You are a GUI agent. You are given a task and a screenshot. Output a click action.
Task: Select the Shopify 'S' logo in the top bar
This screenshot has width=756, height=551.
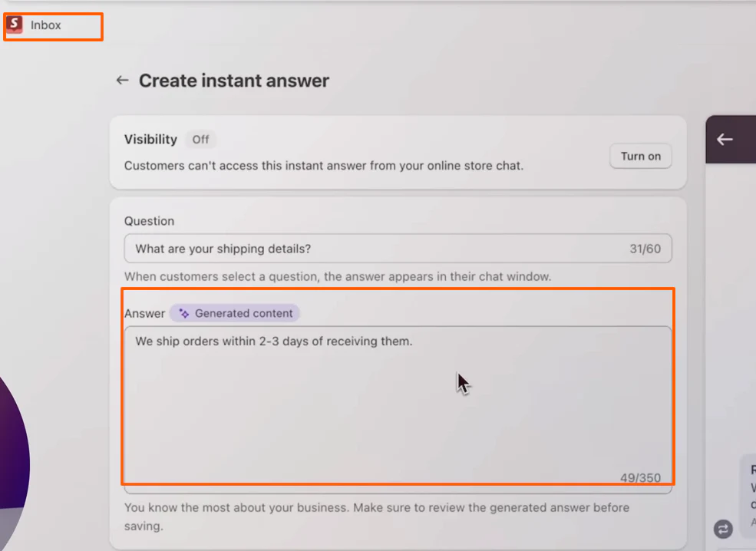(x=13, y=25)
